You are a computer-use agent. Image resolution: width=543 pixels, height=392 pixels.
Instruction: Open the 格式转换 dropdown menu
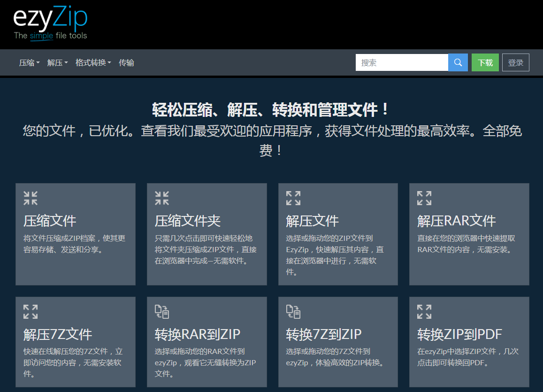click(x=93, y=63)
